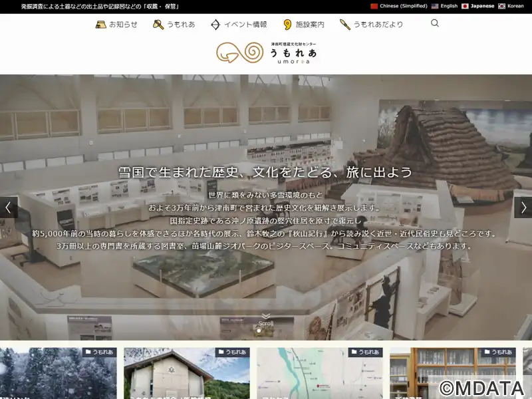
Task: Switch language to Korean
Action: click(x=515, y=6)
